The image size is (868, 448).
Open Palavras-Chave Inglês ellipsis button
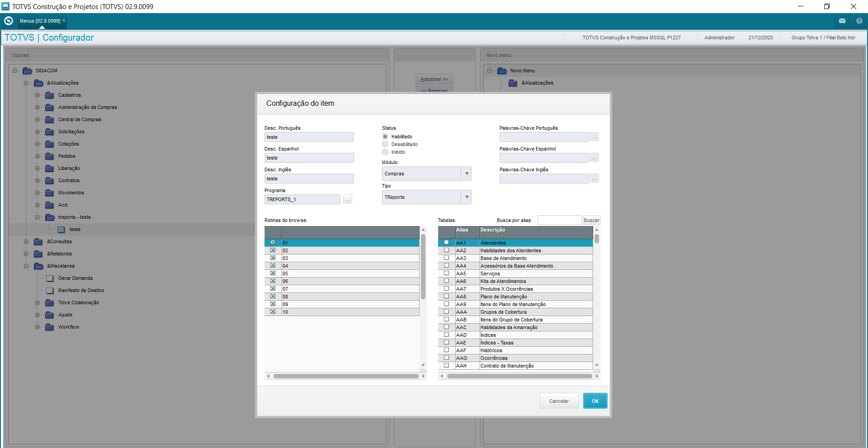[594, 179]
